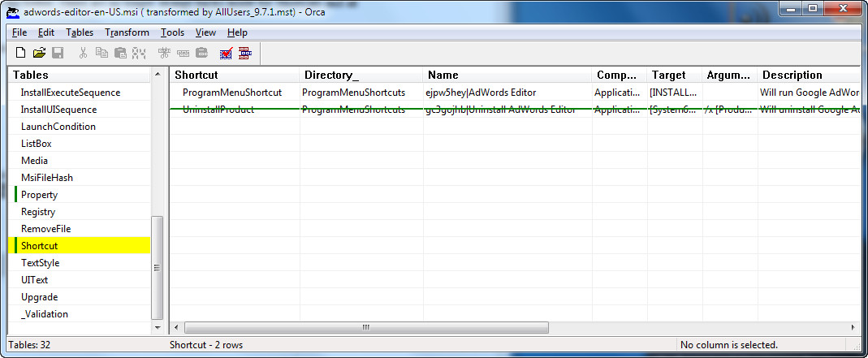Click the Cut scissors icon
Image resolution: width=868 pixels, height=358 pixels.
tap(83, 53)
